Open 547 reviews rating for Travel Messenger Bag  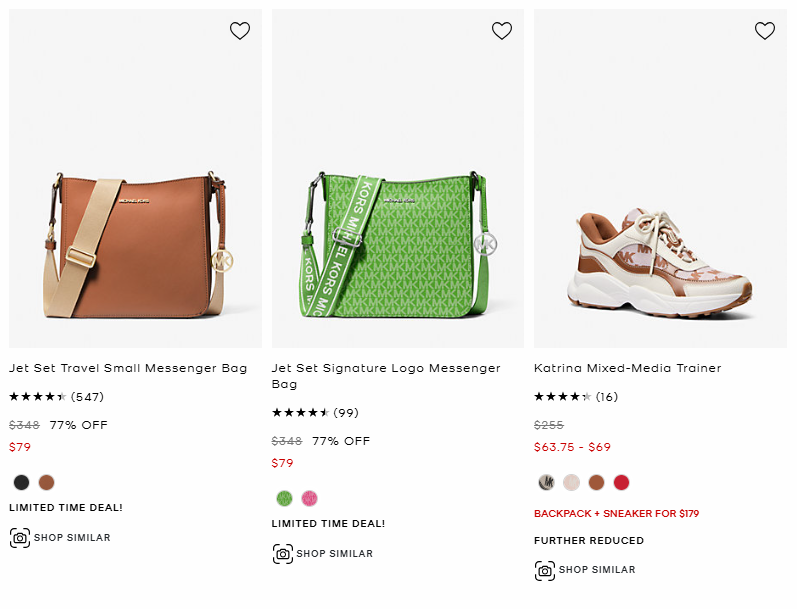(56, 397)
